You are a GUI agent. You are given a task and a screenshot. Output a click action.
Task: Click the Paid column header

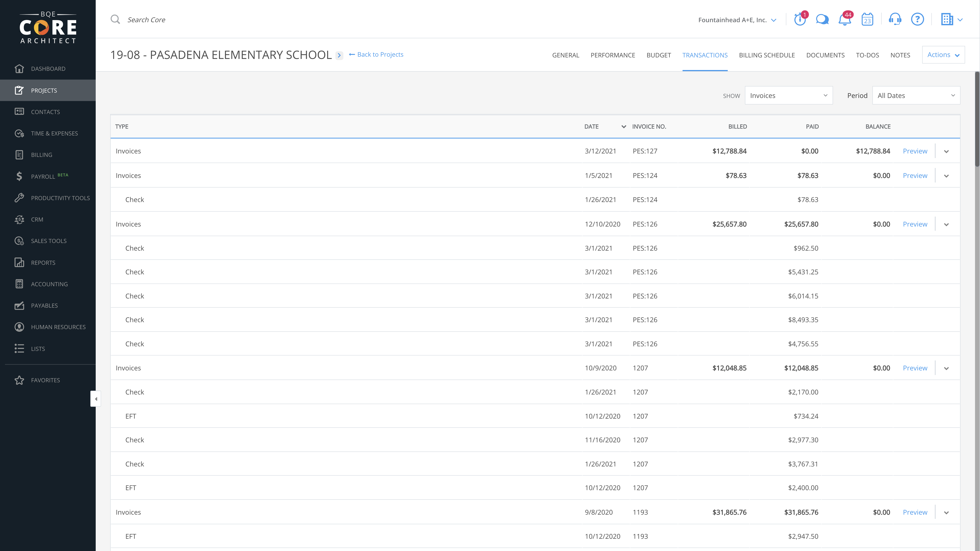812,126
